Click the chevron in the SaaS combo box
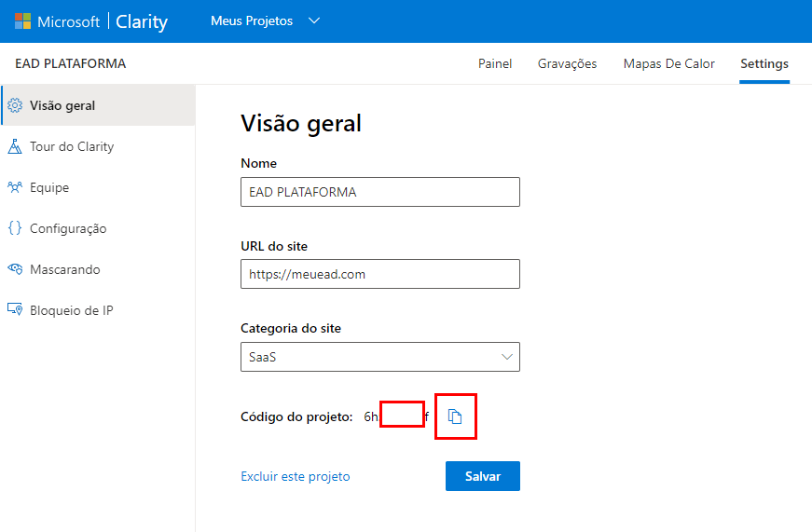Image resolution: width=812 pixels, height=532 pixels. coord(507,357)
